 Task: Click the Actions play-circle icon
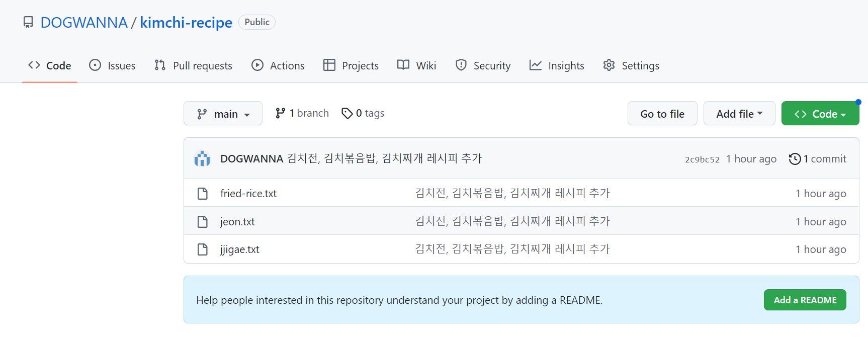pos(257,65)
